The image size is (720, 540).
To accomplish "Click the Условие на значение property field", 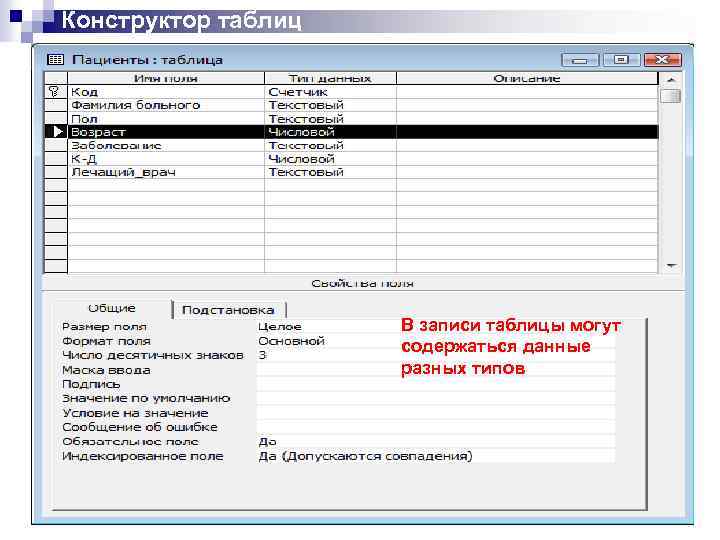I will 435,413.
